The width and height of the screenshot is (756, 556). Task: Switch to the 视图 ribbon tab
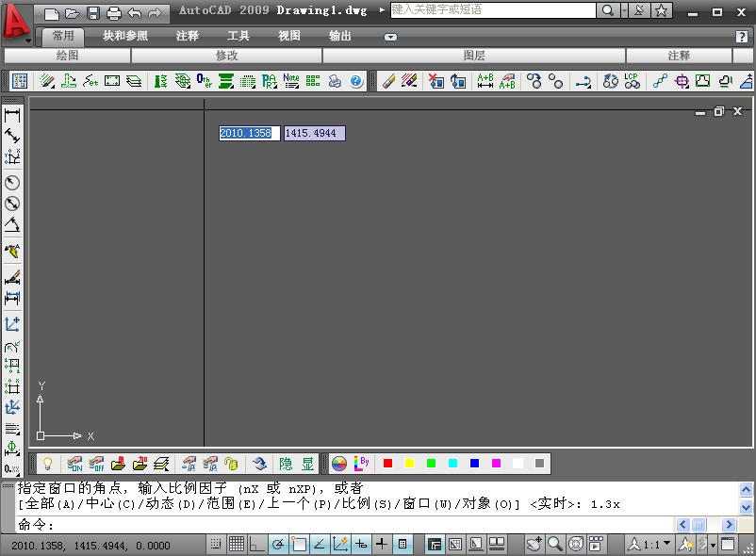click(289, 36)
